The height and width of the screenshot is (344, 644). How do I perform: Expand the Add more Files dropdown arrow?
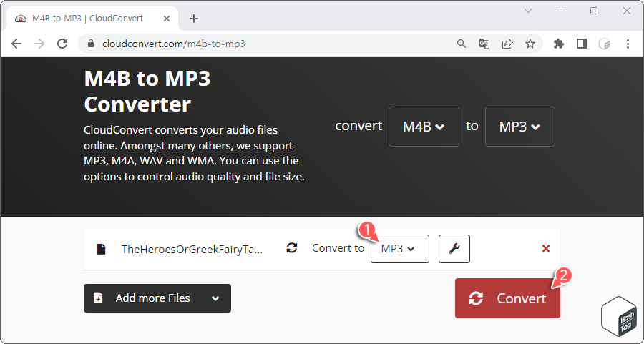(x=215, y=298)
